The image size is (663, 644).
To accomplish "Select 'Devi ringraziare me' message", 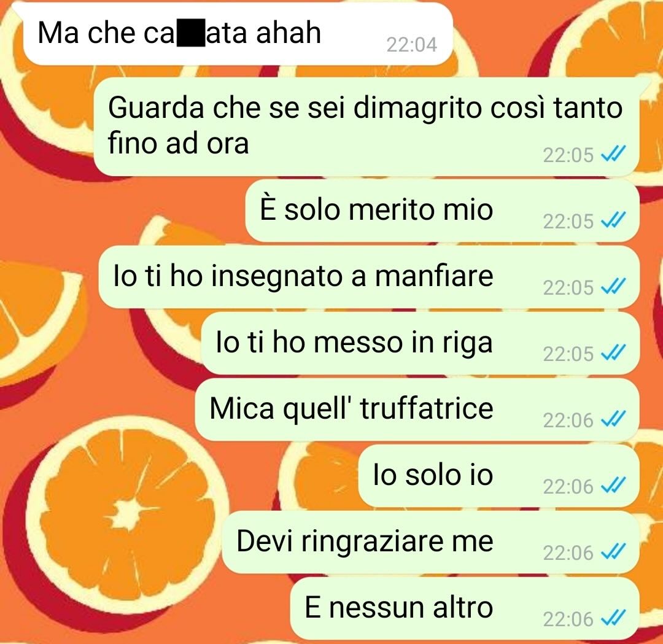I will [x=430, y=543].
